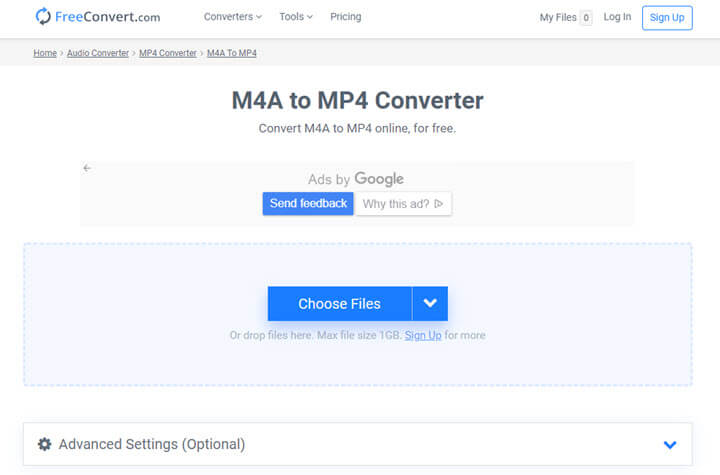Open the Home breadcrumb link
The width and height of the screenshot is (720, 475).
(x=45, y=53)
